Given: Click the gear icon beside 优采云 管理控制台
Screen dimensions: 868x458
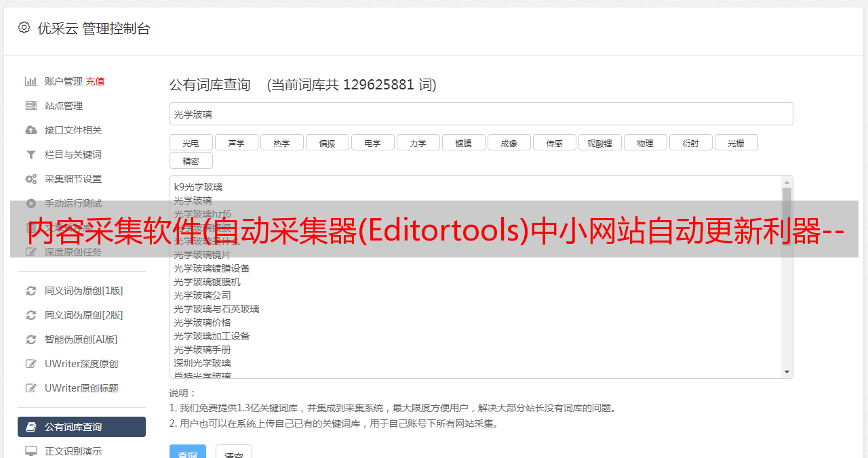Looking at the screenshot, I should (24, 28).
